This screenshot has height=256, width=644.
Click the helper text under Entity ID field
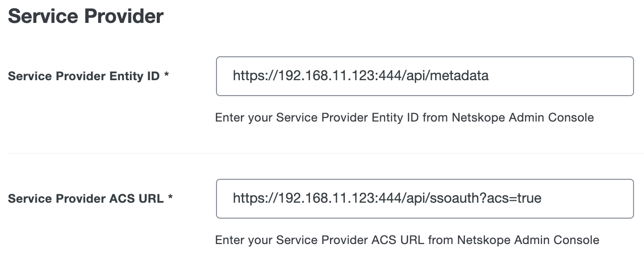click(x=404, y=118)
